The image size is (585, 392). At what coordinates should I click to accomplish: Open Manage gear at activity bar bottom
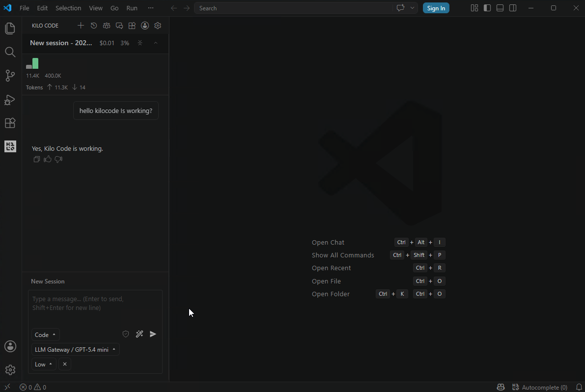pyautogui.click(x=10, y=369)
